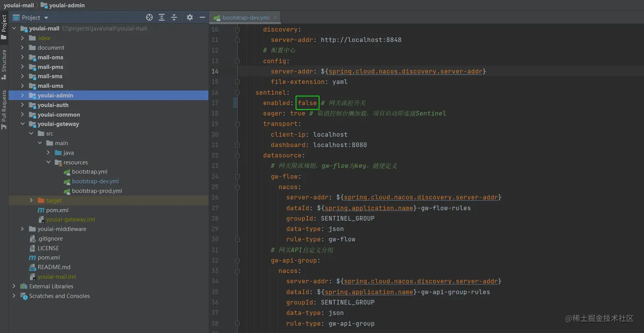Open Project panel settings gear
This screenshot has width=644, height=333.
click(x=190, y=17)
